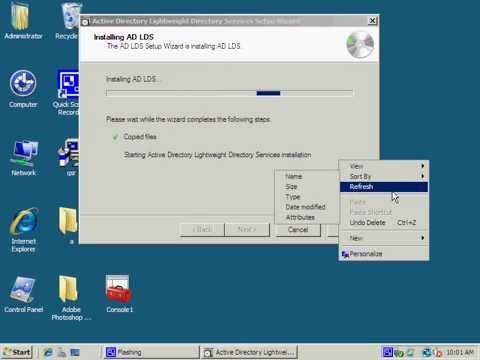
Task: Choose Undo Delete from the context menu
Action: (x=384, y=223)
